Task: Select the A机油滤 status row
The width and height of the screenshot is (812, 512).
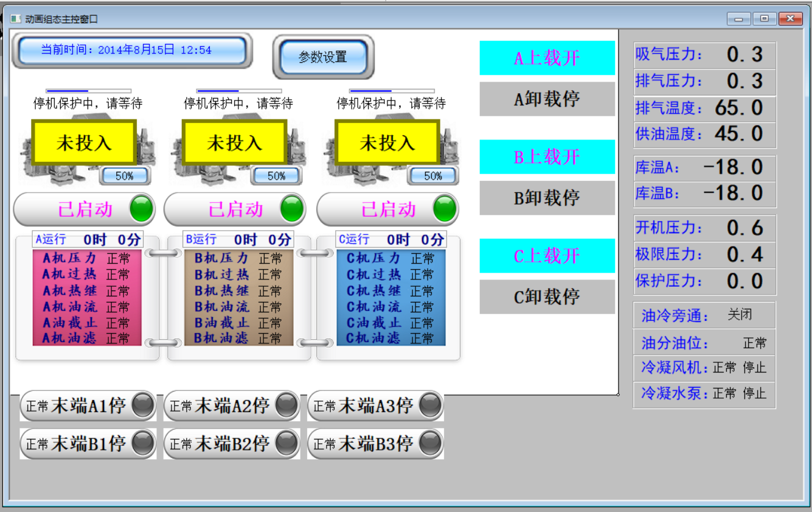Action: coord(87,338)
